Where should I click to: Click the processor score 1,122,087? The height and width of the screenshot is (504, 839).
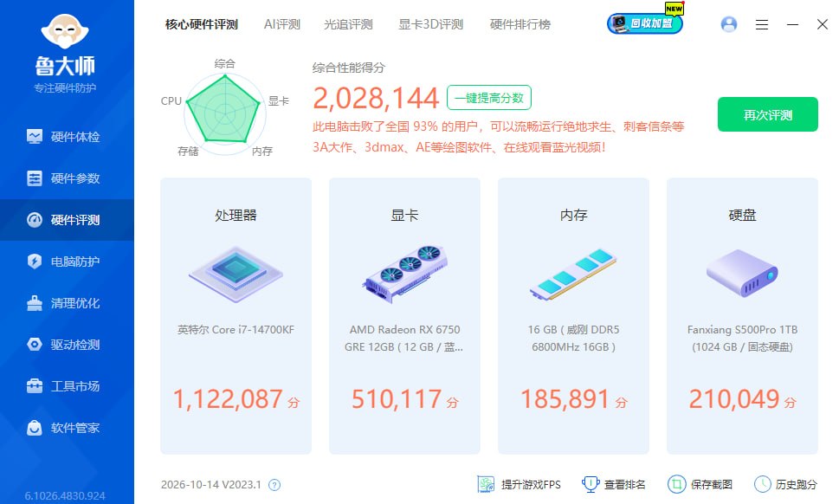tap(228, 399)
